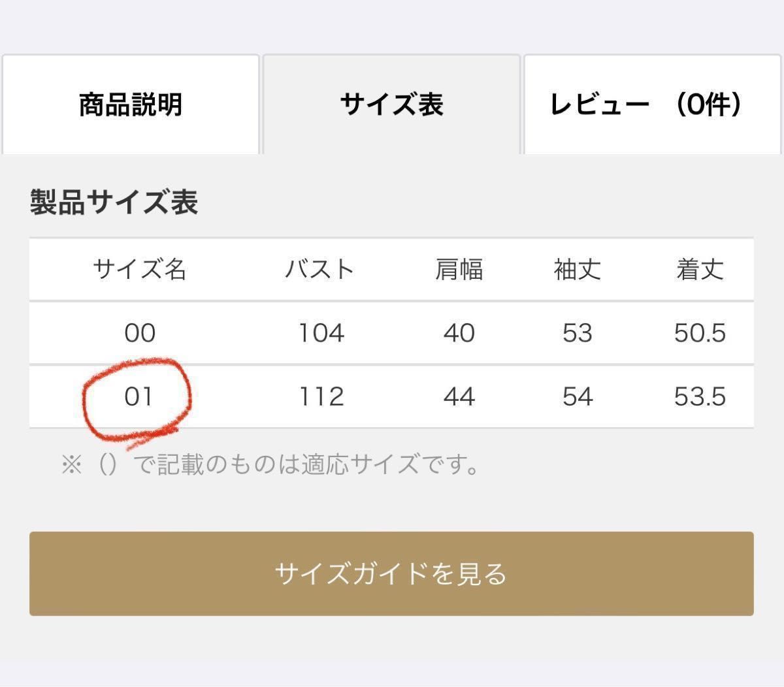Click shoulder width value 40
784x687 pixels.
(459, 333)
